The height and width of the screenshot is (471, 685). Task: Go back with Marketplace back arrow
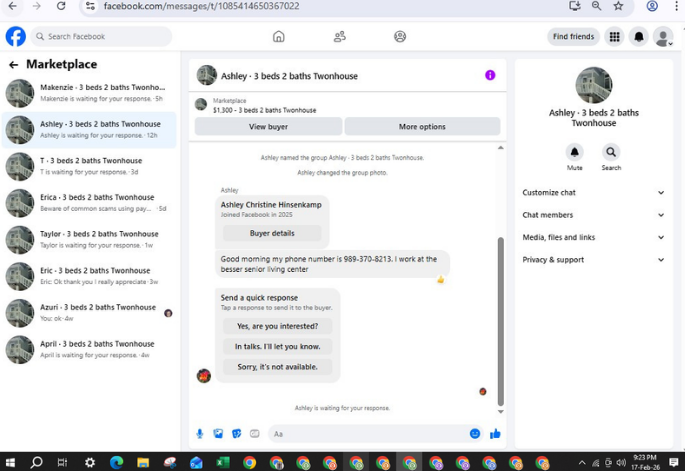pos(14,65)
